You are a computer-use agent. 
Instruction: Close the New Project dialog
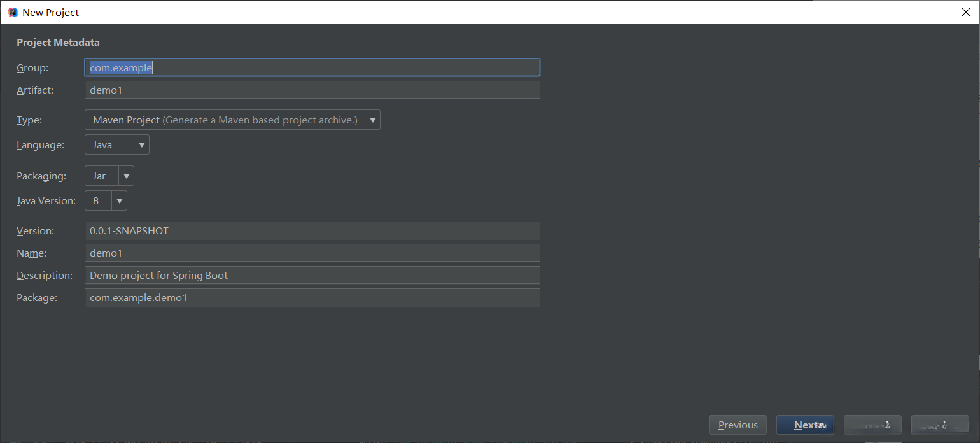965,12
